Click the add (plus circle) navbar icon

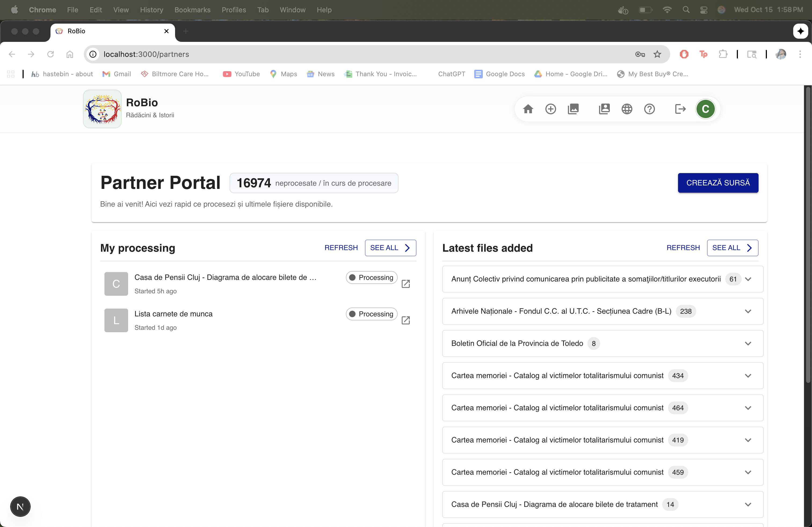pos(550,109)
